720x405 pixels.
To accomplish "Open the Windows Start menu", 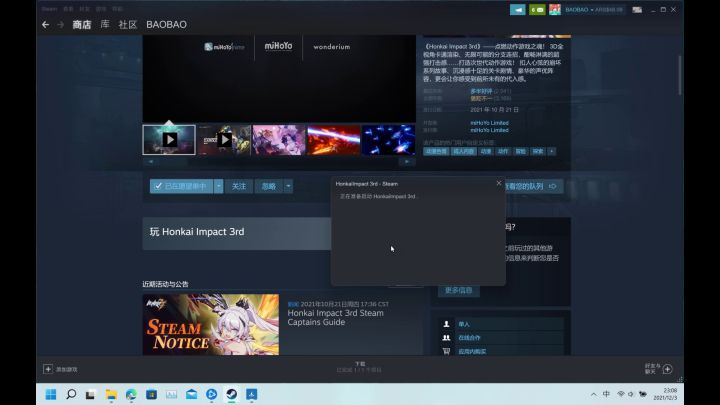I will pyautogui.click(x=51, y=394).
